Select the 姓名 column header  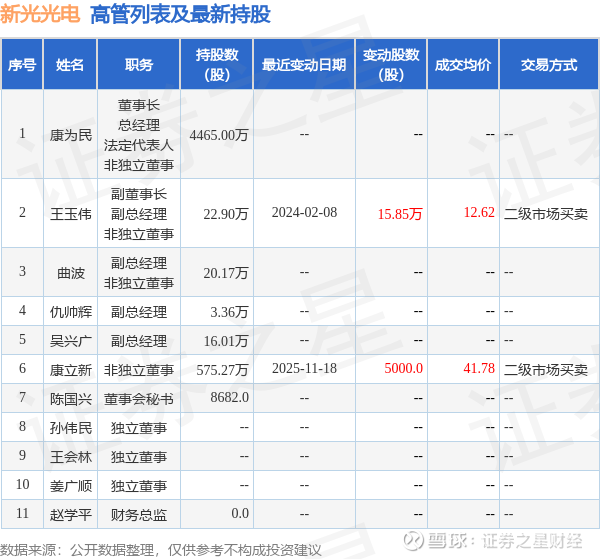70,65
